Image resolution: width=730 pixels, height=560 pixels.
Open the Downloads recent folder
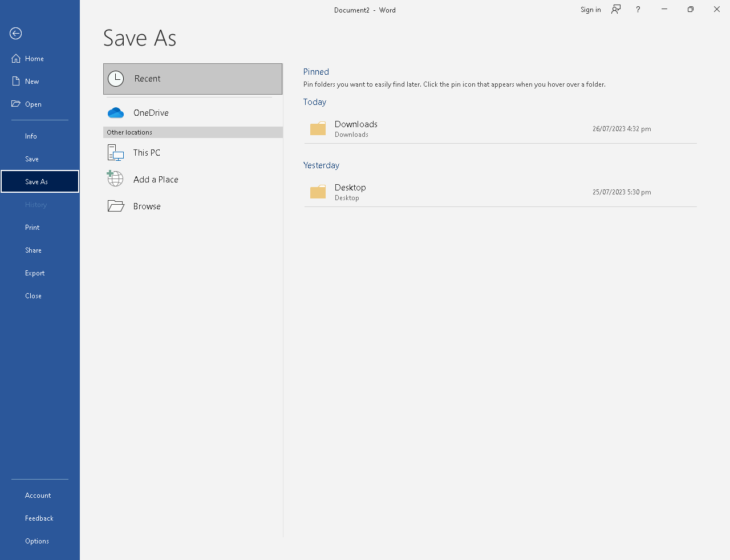click(x=500, y=129)
